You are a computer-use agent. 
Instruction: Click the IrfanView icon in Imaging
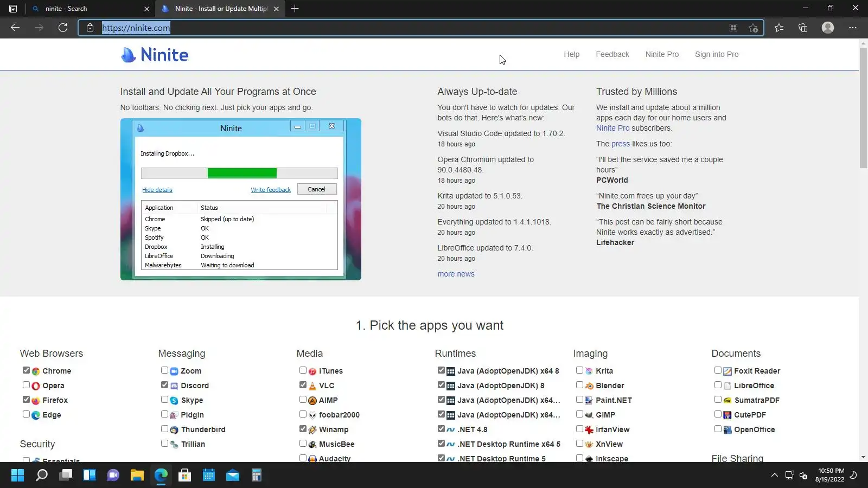pos(589,430)
